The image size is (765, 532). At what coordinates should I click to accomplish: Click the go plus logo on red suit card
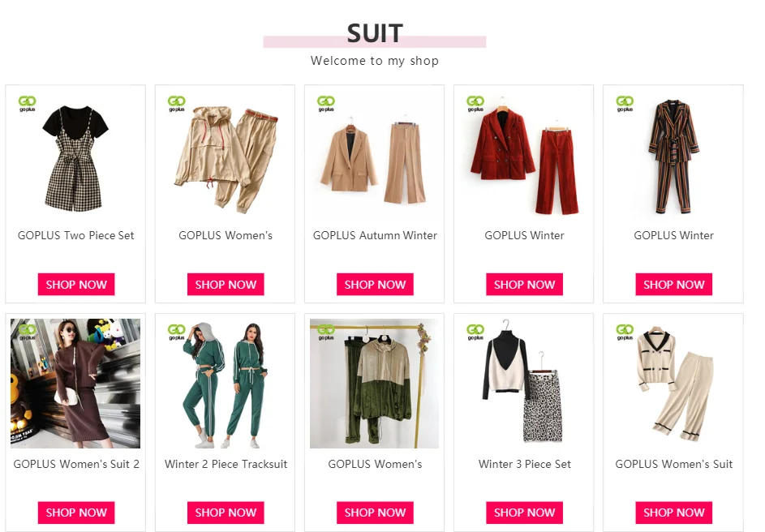click(x=475, y=104)
